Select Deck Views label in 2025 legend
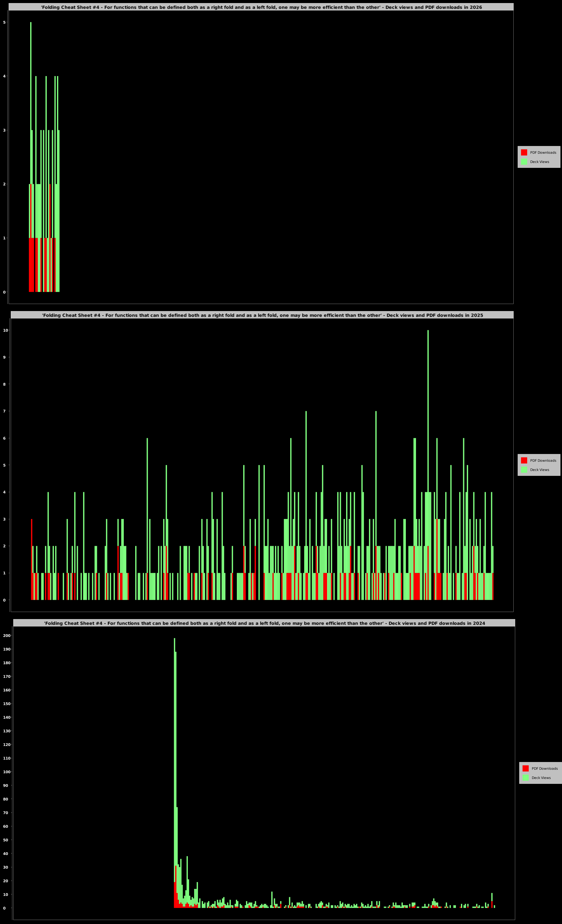 (x=540, y=470)
